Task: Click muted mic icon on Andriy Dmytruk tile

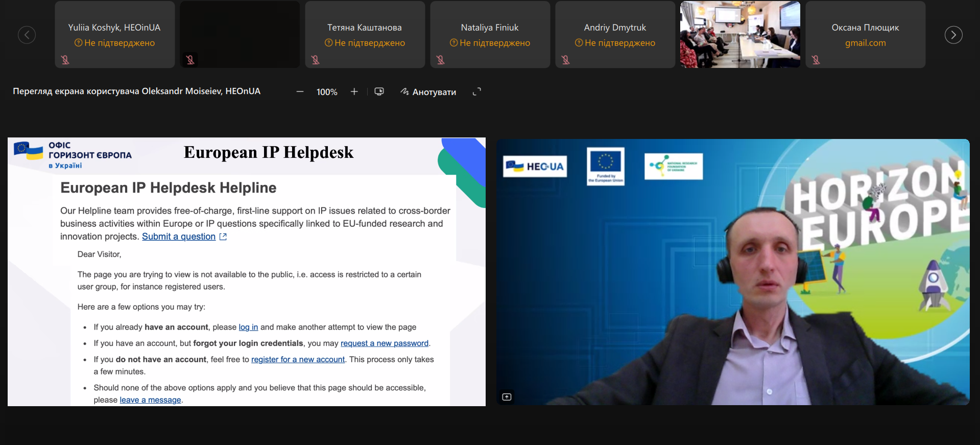Action: coord(566,60)
